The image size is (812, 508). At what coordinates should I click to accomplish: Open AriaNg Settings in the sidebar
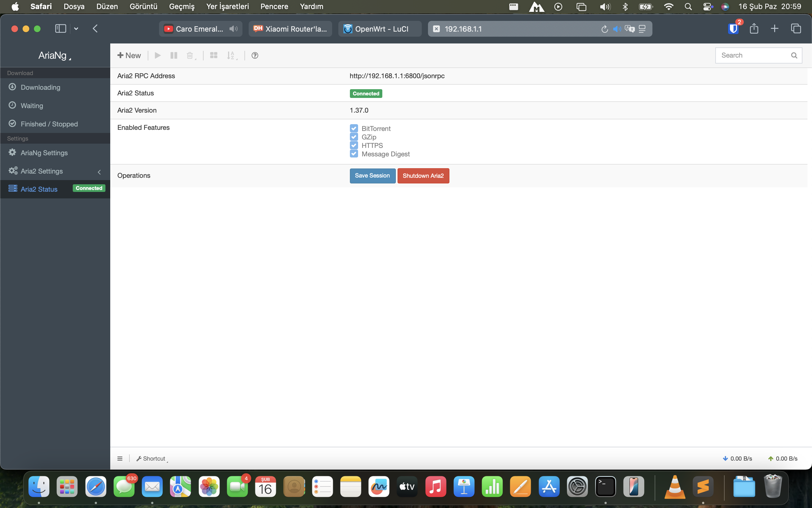click(55, 153)
